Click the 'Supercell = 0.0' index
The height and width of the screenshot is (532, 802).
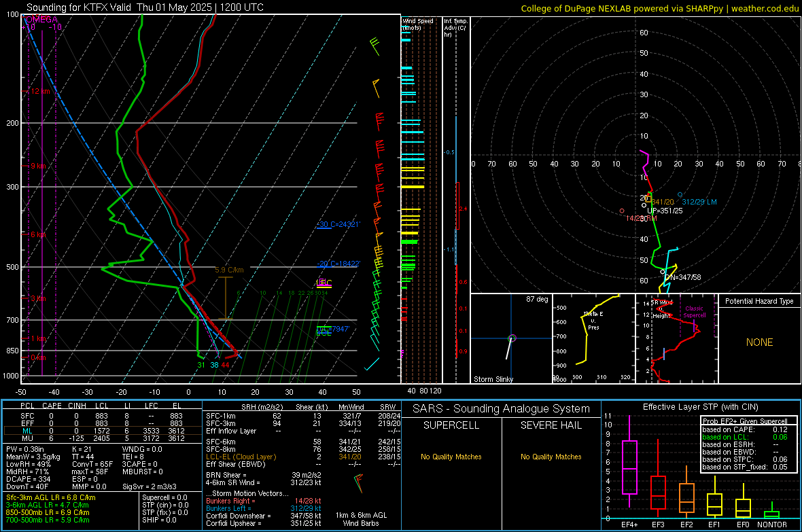coord(164,497)
